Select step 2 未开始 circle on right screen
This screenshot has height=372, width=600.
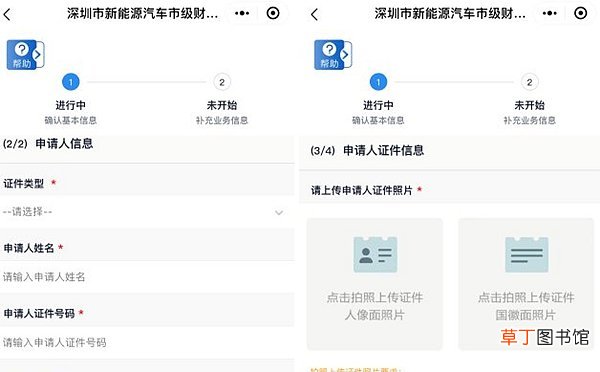pos(529,82)
